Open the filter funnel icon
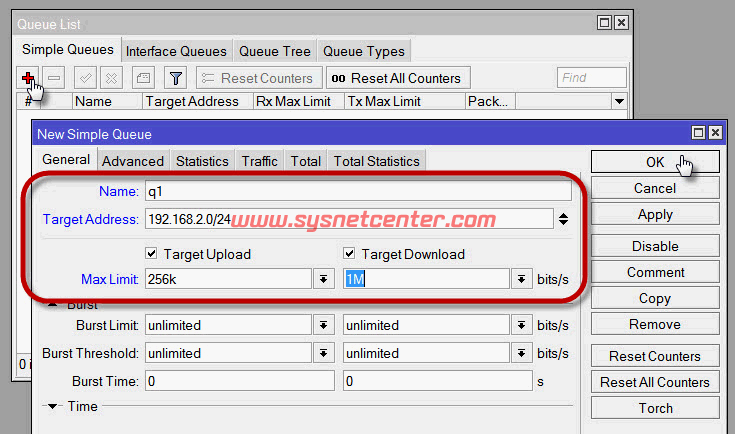735x434 pixels. click(x=175, y=78)
